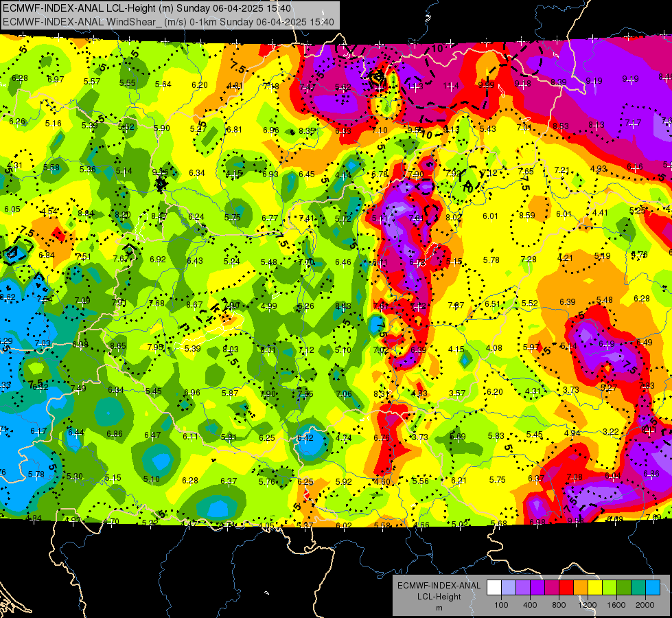Click the grid value 6.77
672x618 pixels.
270,218
